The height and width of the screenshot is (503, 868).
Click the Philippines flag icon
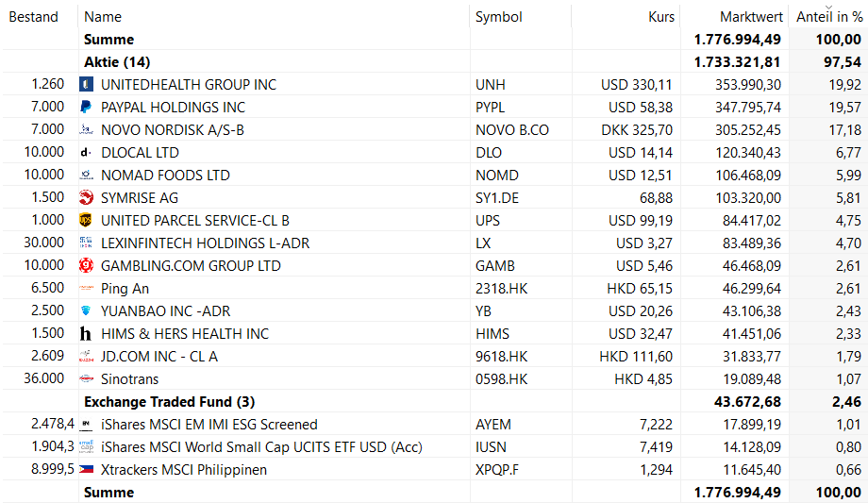(86, 470)
